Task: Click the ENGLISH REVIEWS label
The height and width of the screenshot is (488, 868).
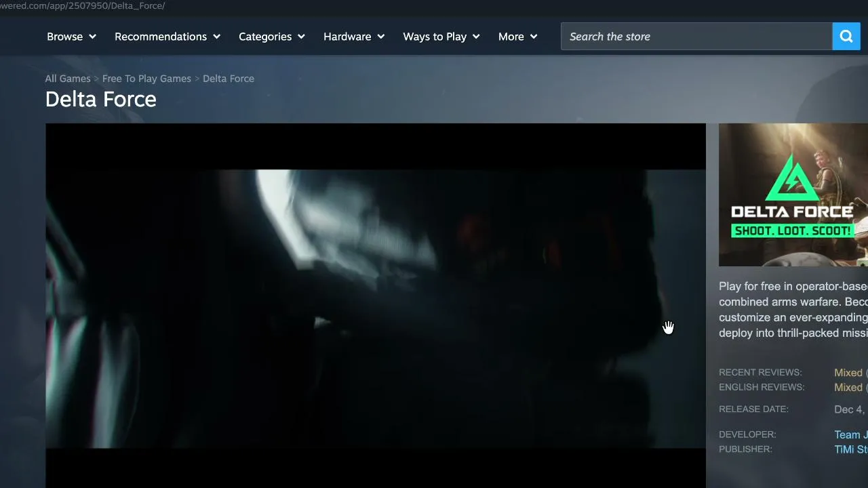Action: click(x=762, y=388)
